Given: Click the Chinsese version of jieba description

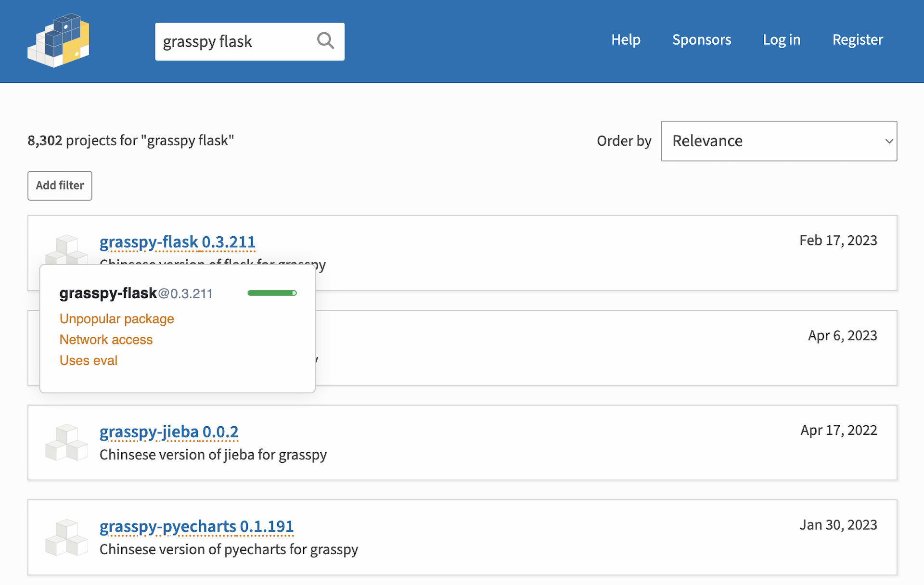Looking at the screenshot, I should [x=213, y=455].
